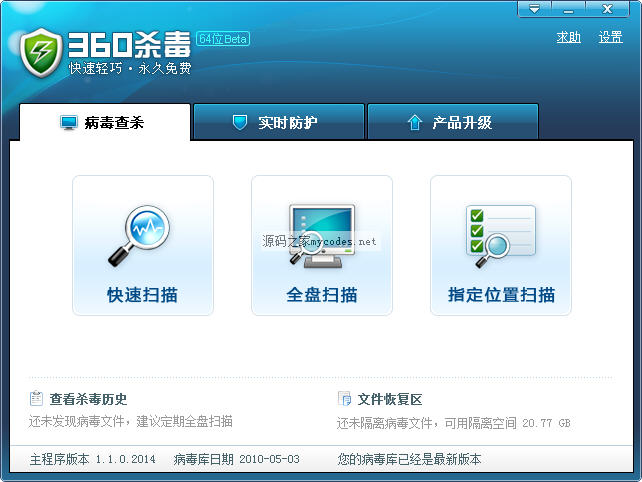Click the available quarantine space text 20.77 GB
The width and height of the screenshot is (642, 482).
point(546,423)
